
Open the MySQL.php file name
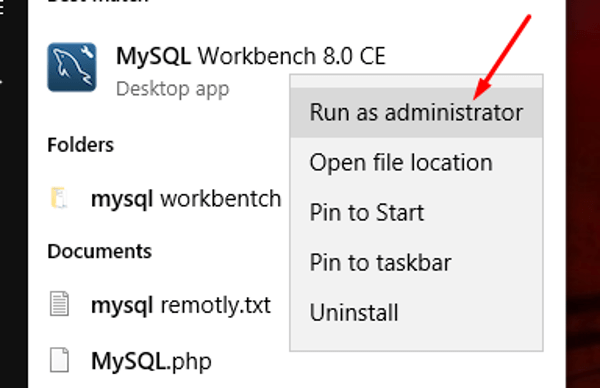point(151,361)
